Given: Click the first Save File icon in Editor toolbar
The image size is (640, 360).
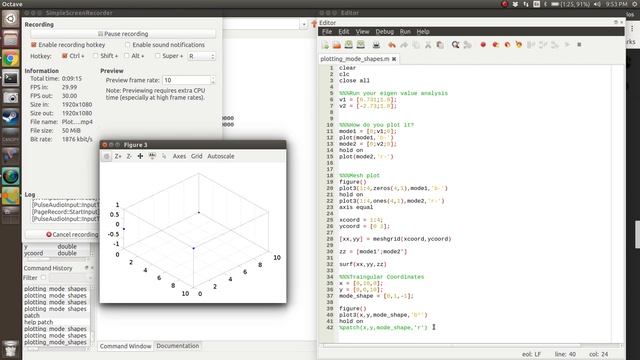Looking at the screenshot, I should pyautogui.click(x=349, y=44).
